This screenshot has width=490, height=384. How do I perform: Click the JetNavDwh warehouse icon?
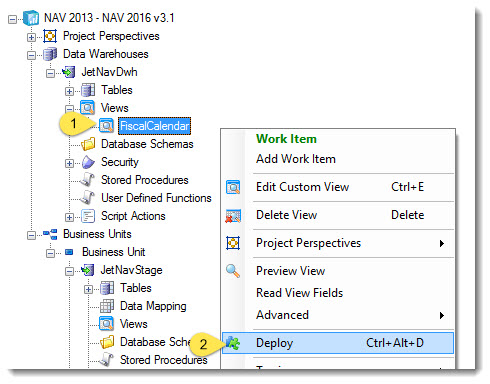tap(69, 72)
